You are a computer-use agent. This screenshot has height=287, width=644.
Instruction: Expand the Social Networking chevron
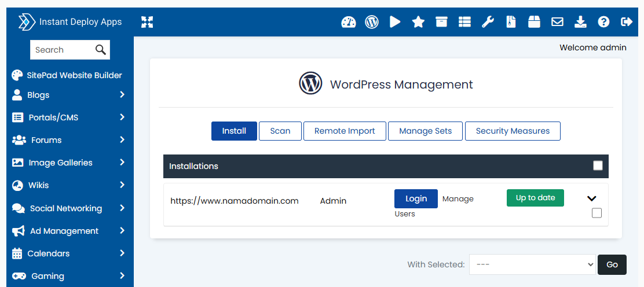click(122, 208)
